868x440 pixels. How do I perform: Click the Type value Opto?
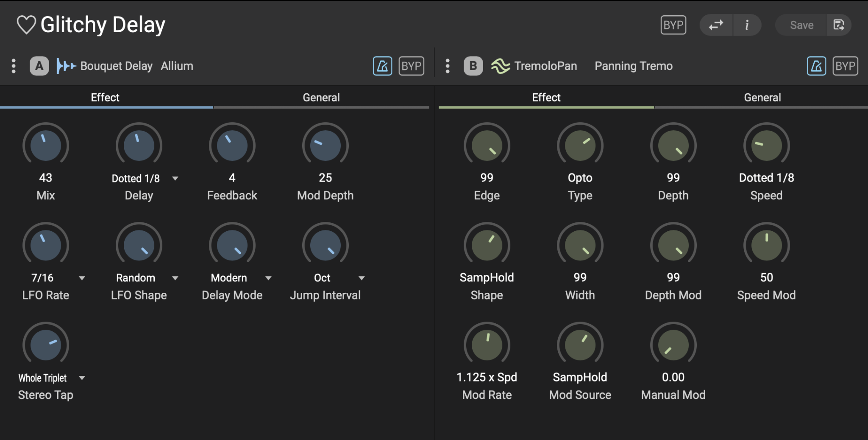[x=580, y=178]
